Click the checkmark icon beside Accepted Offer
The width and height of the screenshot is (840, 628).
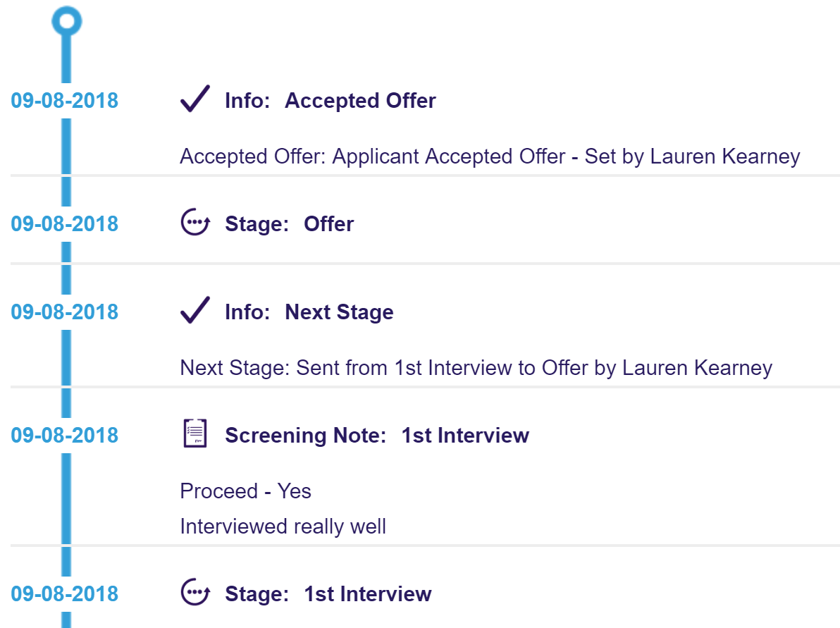point(195,99)
